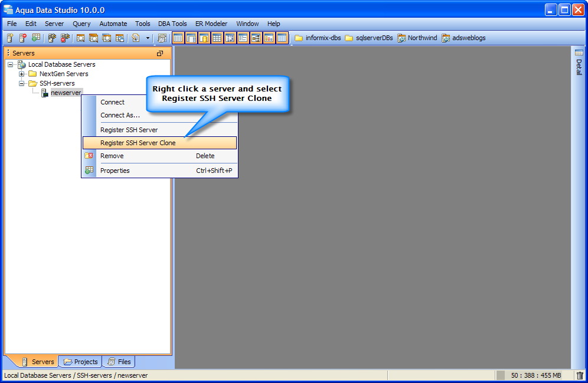Click the remove server icon with red minus

[x=22, y=38]
